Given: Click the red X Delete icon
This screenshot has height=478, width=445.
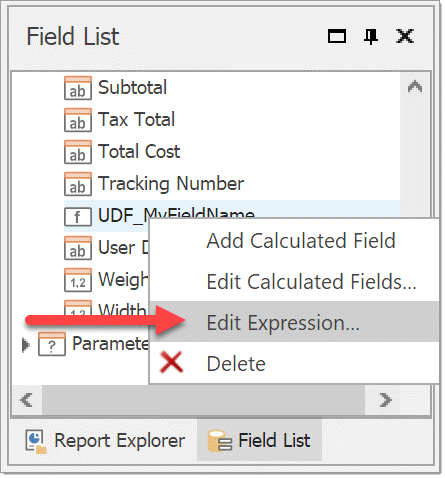Looking at the screenshot, I should click(x=171, y=362).
